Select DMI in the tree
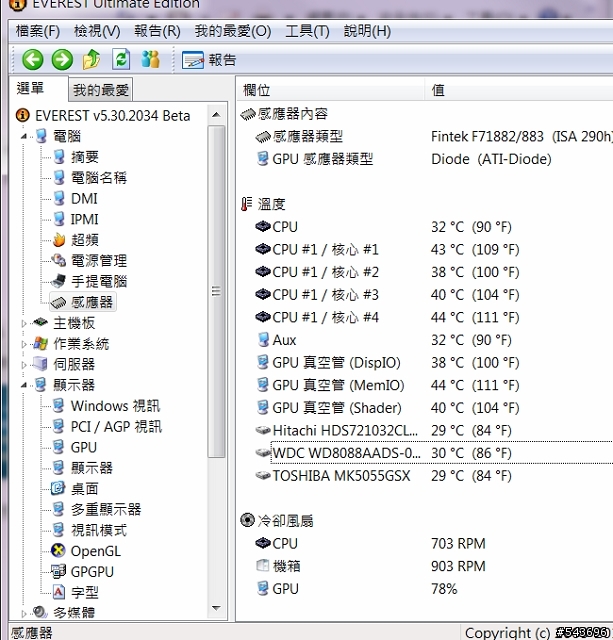 tap(84, 199)
